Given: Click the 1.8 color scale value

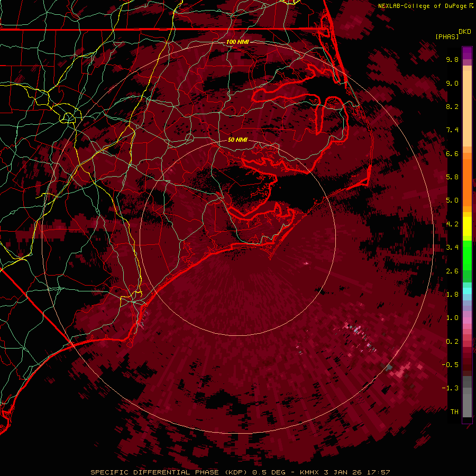Looking at the screenshot, I should [x=452, y=295].
